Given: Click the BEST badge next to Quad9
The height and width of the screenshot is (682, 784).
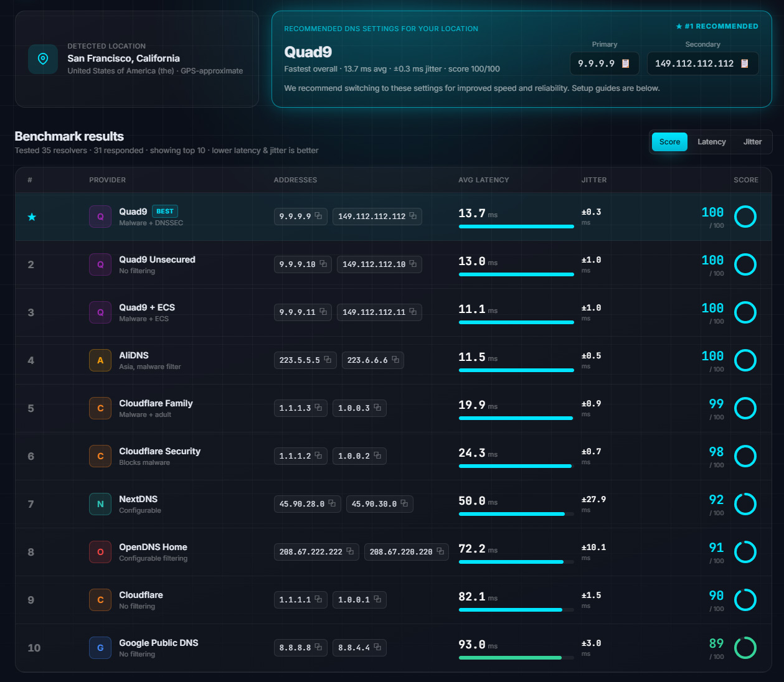Looking at the screenshot, I should pos(165,212).
